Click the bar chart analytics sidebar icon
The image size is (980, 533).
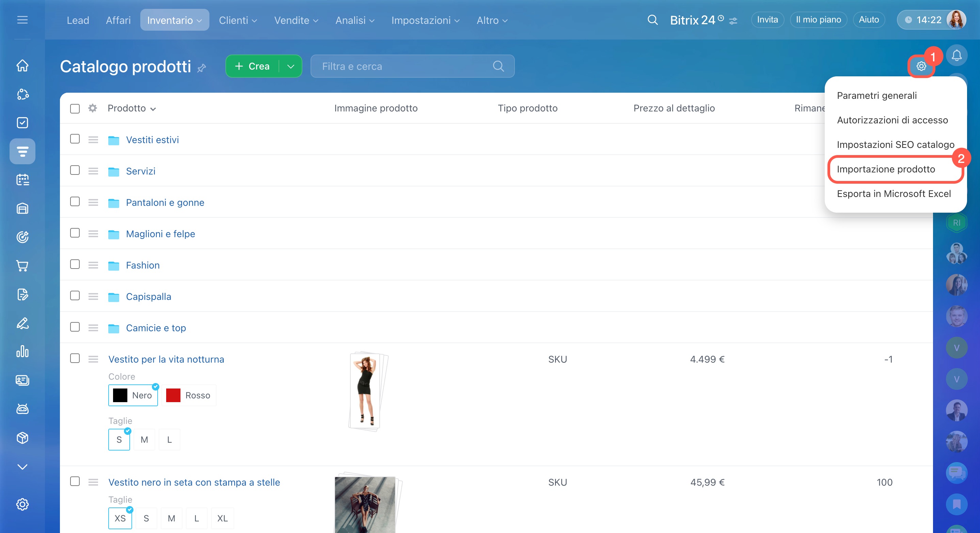(x=22, y=351)
